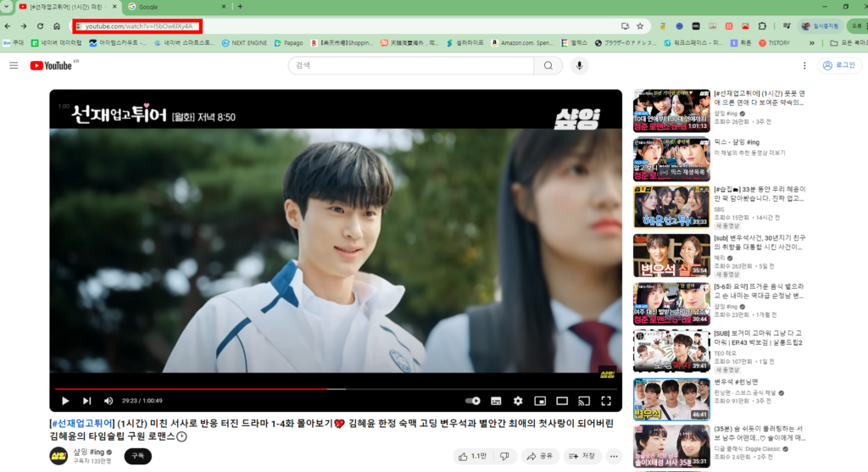Open the 모든 북마크 folder
This screenshot has height=472, width=868.
(848, 42)
